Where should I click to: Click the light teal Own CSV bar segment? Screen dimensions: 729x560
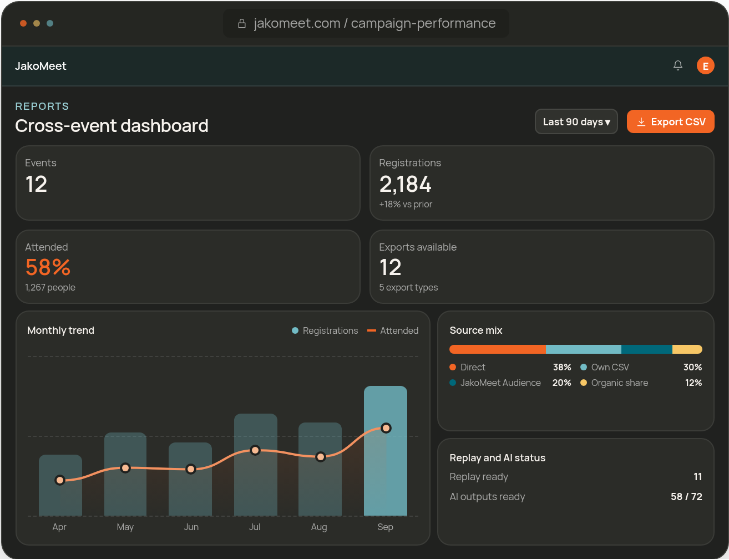584,349
